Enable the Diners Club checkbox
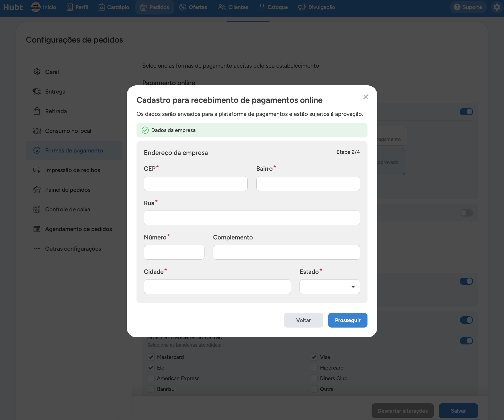Screen dimensions: 504x420 tap(314, 378)
